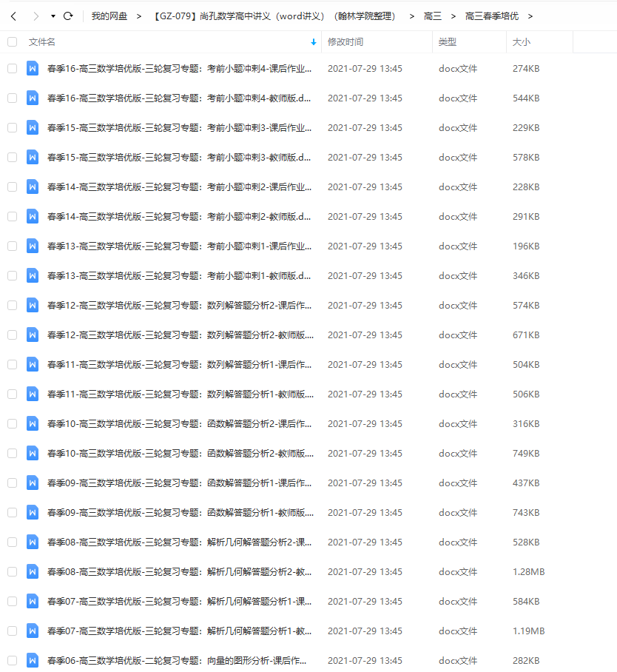Click Word icon of 春季06 向量的图形分析 file

click(x=33, y=660)
